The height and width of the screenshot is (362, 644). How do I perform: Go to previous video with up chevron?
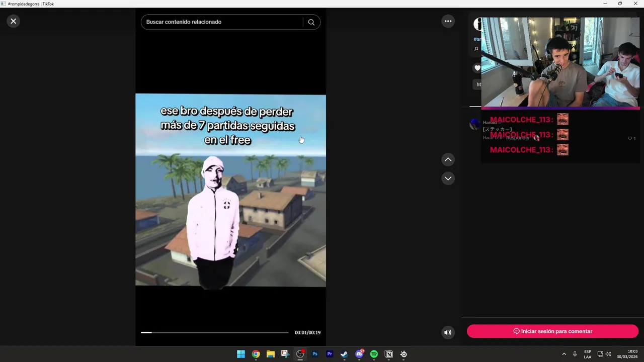click(x=448, y=160)
